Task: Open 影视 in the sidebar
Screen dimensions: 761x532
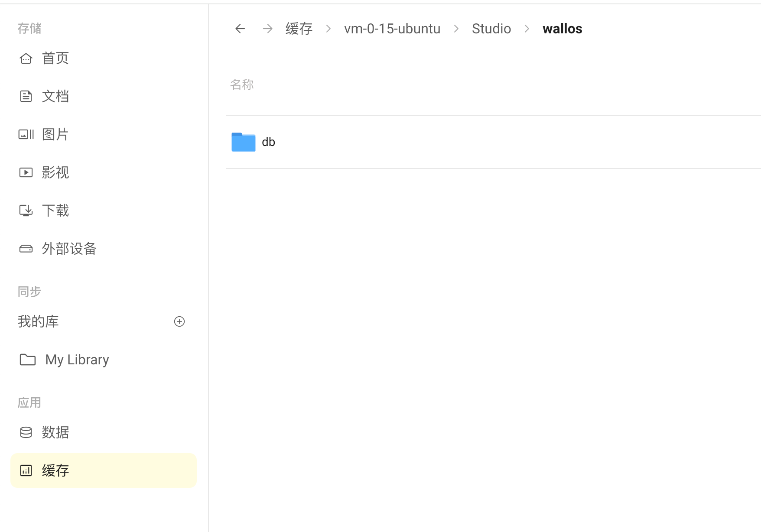Action: (x=103, y=172)
